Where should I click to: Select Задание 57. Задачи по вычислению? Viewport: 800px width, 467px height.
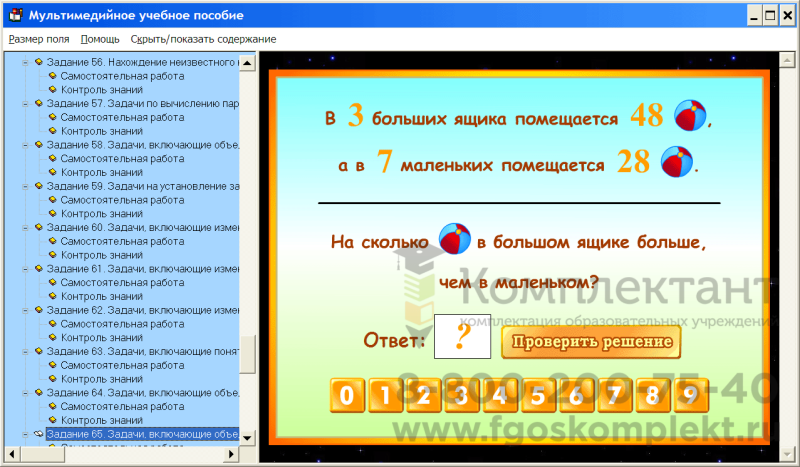point(142,104)
